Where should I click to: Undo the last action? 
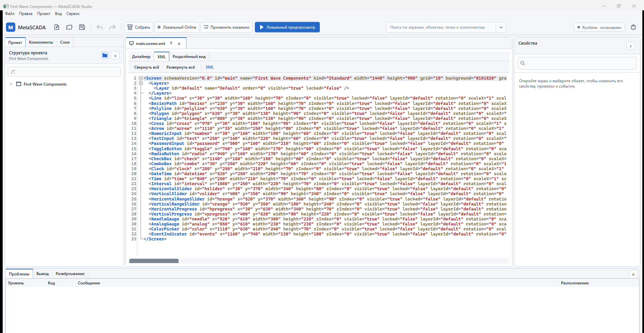click(x=100, y=27)
